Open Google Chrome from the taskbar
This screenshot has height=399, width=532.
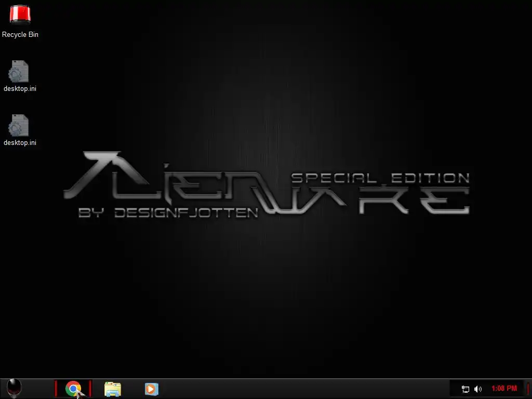pos(73,389)
